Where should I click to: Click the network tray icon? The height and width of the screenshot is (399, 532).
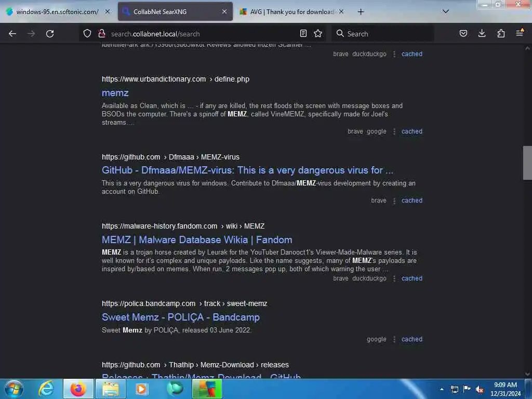tap(454, 389)
